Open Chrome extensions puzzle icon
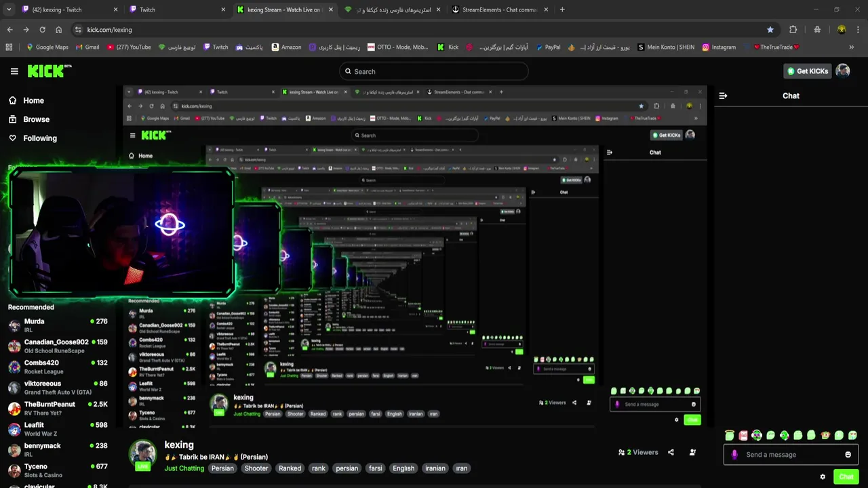This screenshot has height=488, width=868. (x=793, y=30)
